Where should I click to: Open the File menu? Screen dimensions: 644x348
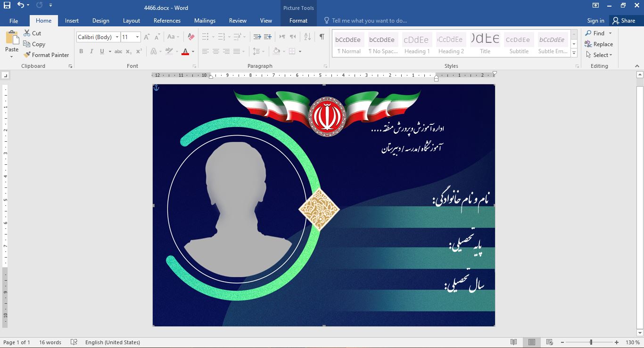tap(14, 21)
